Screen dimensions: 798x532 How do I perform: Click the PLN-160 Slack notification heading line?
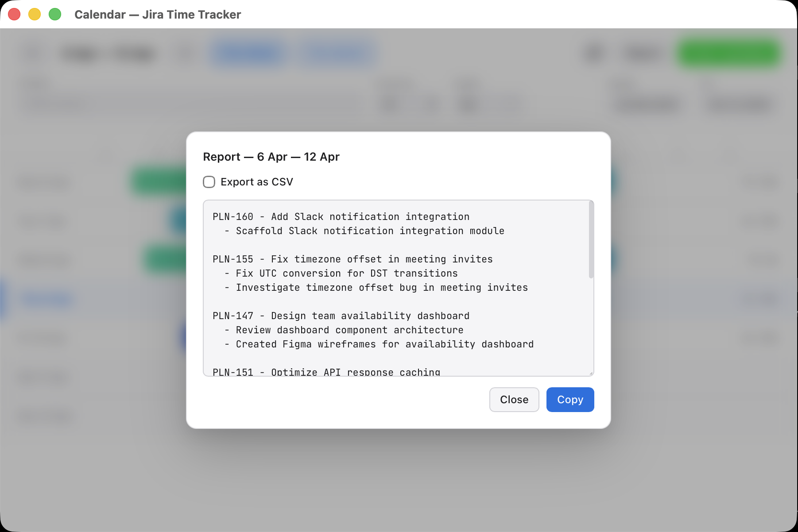pos(341,217)
